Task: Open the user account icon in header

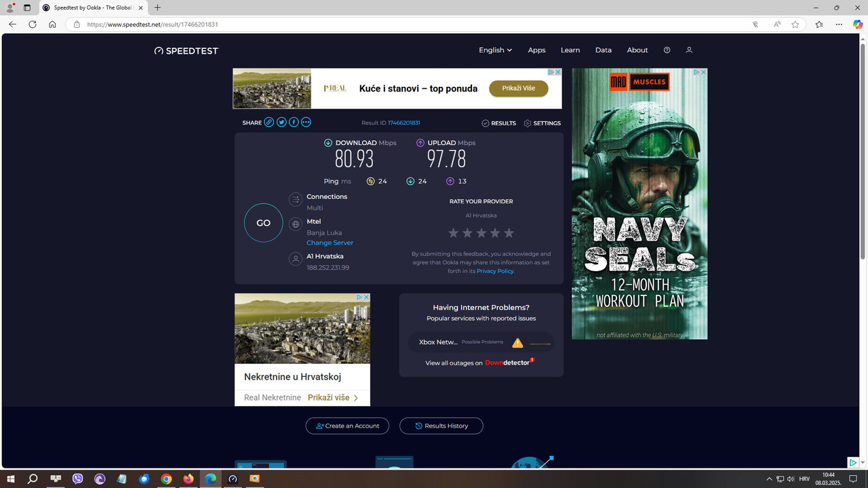Action: tap(689, 50)
